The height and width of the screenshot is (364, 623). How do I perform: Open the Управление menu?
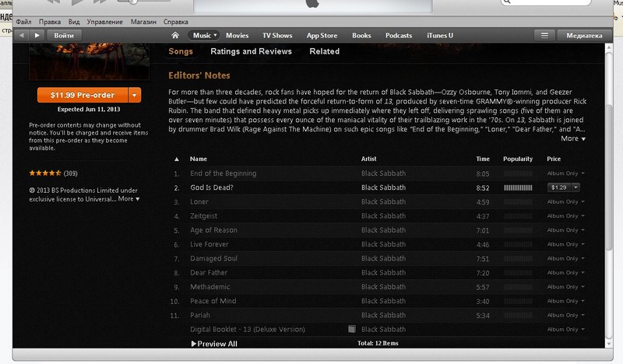(x=105, y=22)
